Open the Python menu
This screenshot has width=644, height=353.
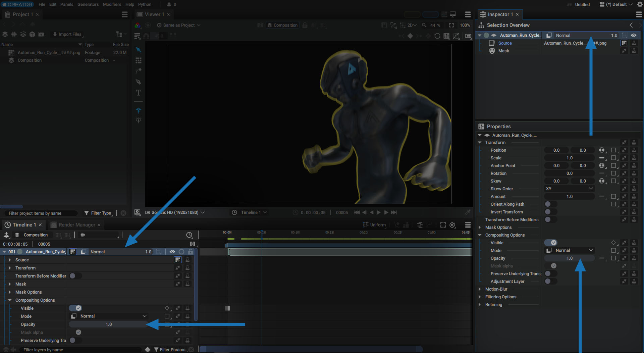point(145,4)
